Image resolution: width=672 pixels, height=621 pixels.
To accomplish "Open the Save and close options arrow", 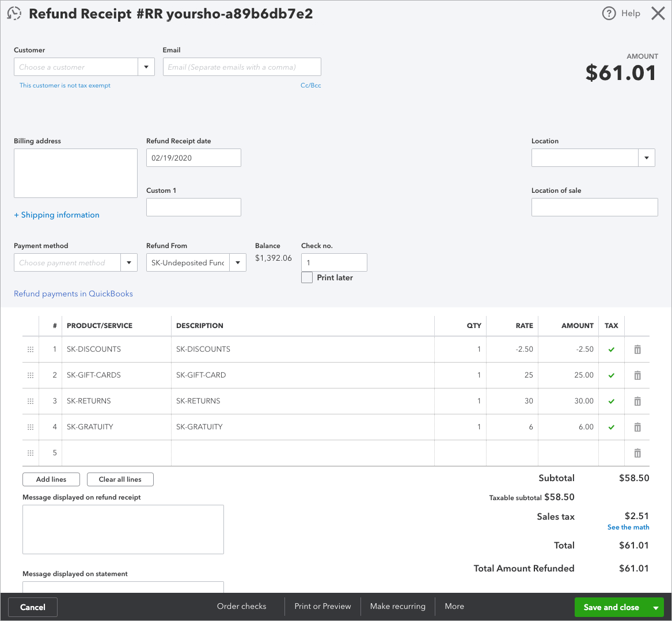I will tap(655, 607).
